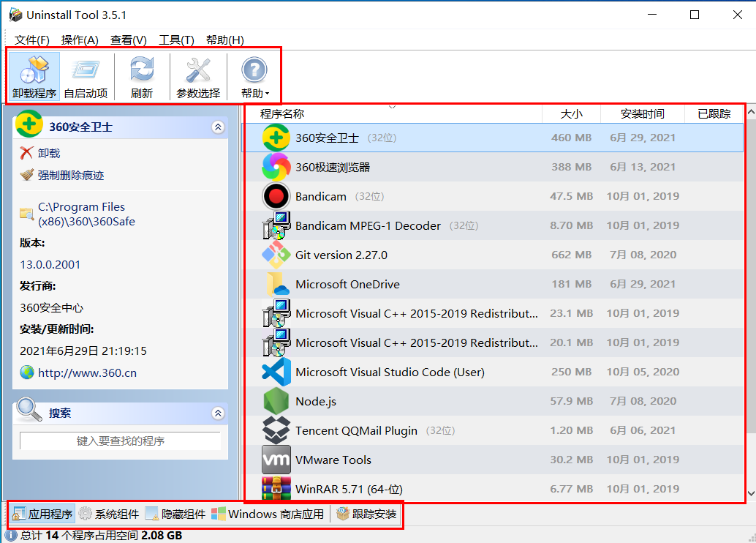Focus the 键入要查找的程序 search field
The width and height of the screenshot is (756, 543).
120,441
